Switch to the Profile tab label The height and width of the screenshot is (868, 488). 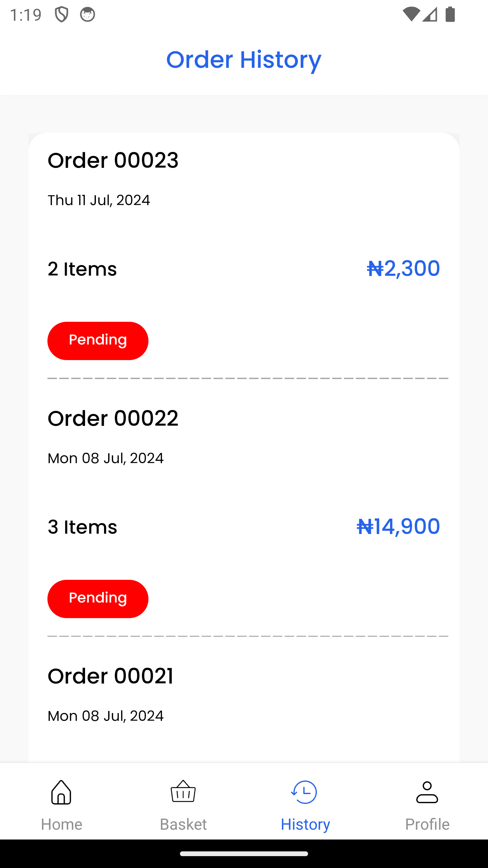point(427,824)
